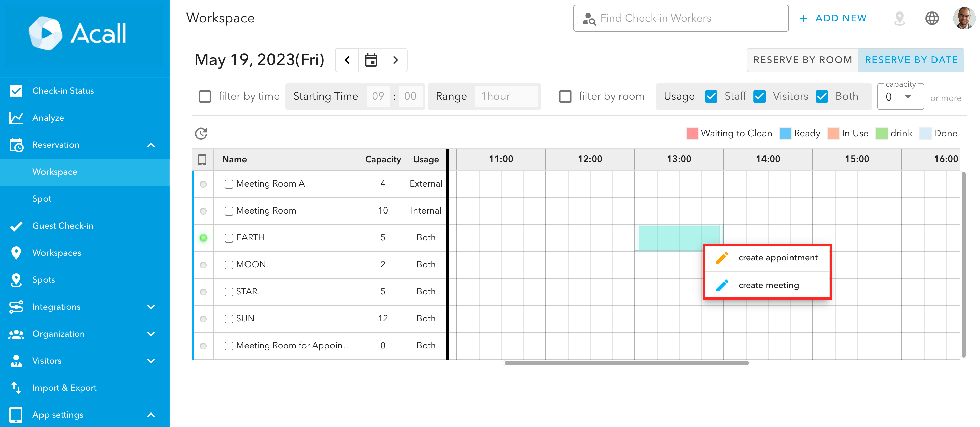Open Check-in Status icon in sidebar
The image size is (980, 427).
pos(16,91)
